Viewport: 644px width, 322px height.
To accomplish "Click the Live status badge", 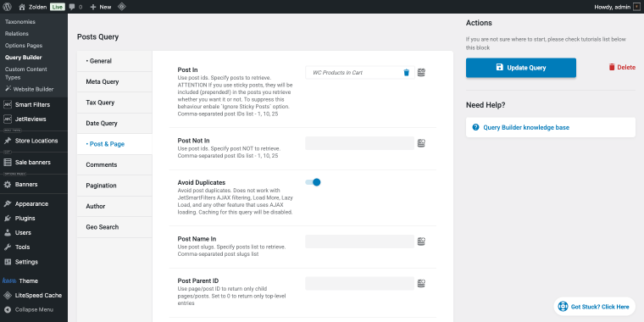I will (x=58, y=7).
